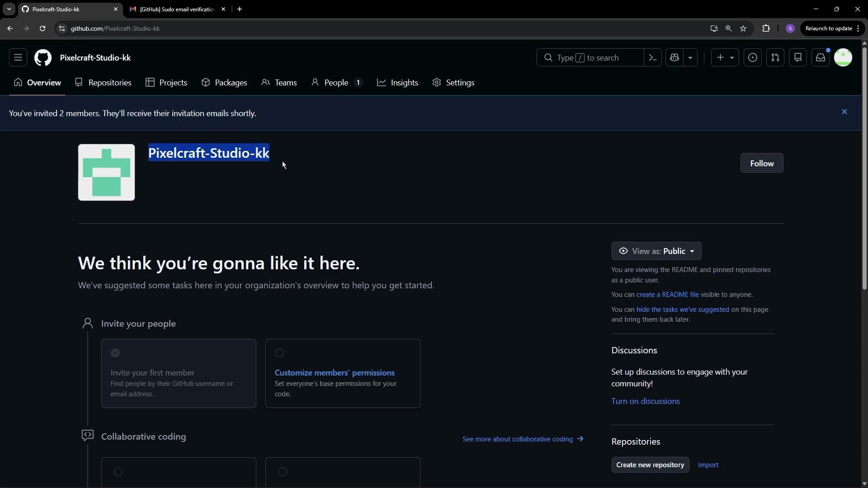Click the address bar URL
This screenshot has width=868, height=488.
[x=115, y=28]
